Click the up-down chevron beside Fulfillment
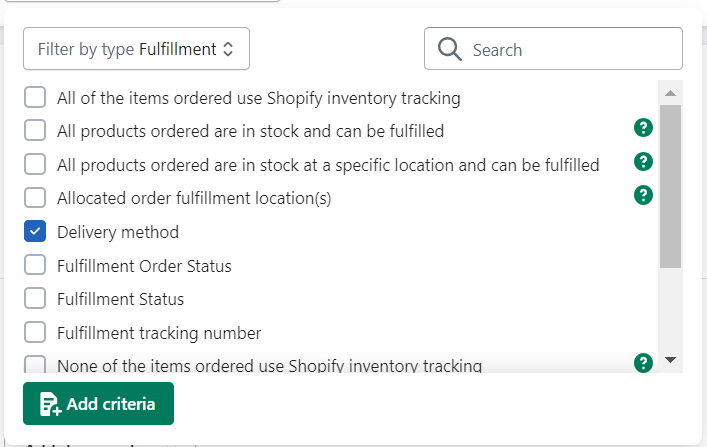707x447 pixels. pos(228,49)
